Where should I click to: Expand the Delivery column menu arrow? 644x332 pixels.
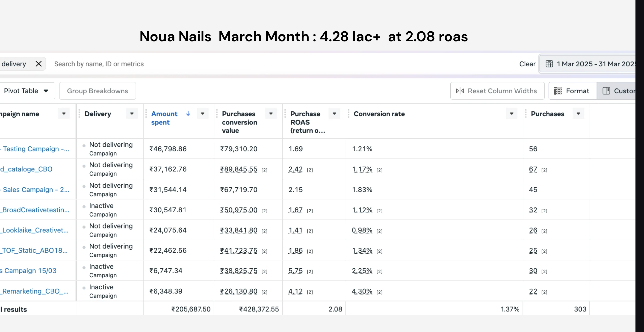pos(132,113)
